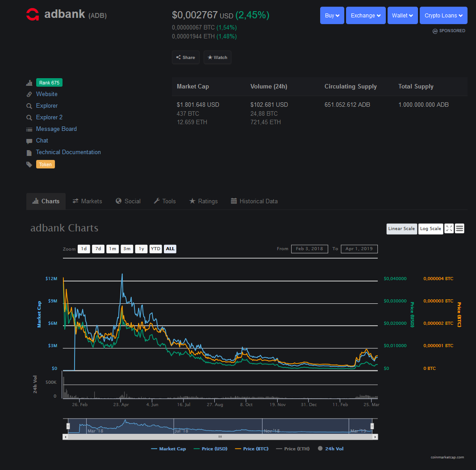
Task: Select Log Scale
Action: 430,229
